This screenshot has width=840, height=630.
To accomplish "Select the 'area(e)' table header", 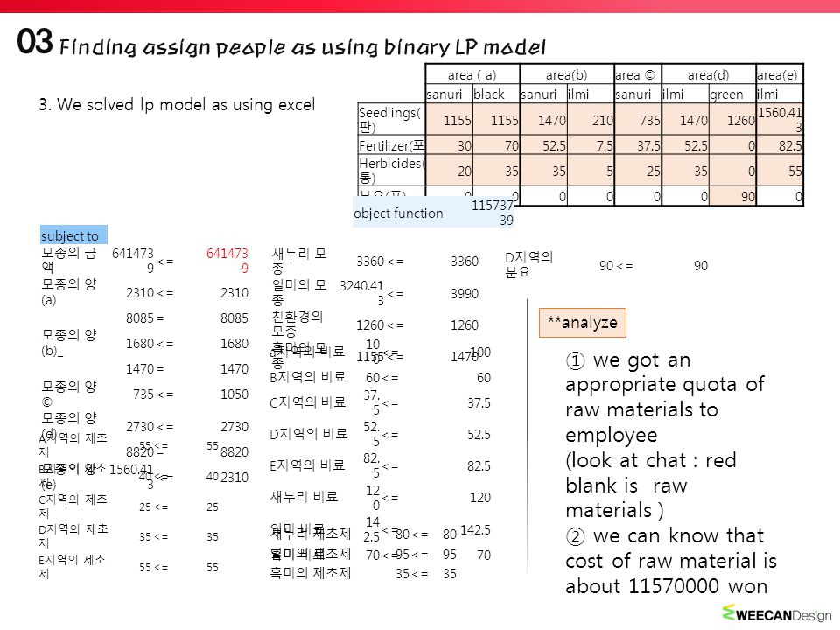I will (779, 74).
